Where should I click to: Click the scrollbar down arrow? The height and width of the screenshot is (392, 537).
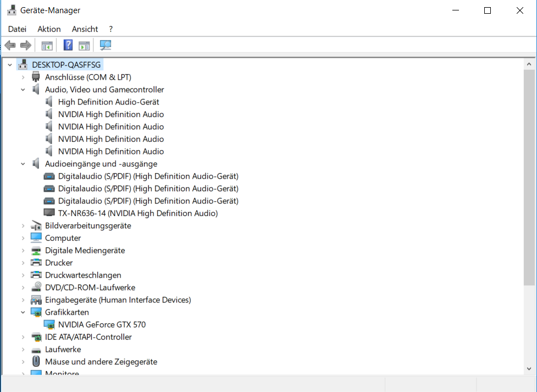pos(529,369)
